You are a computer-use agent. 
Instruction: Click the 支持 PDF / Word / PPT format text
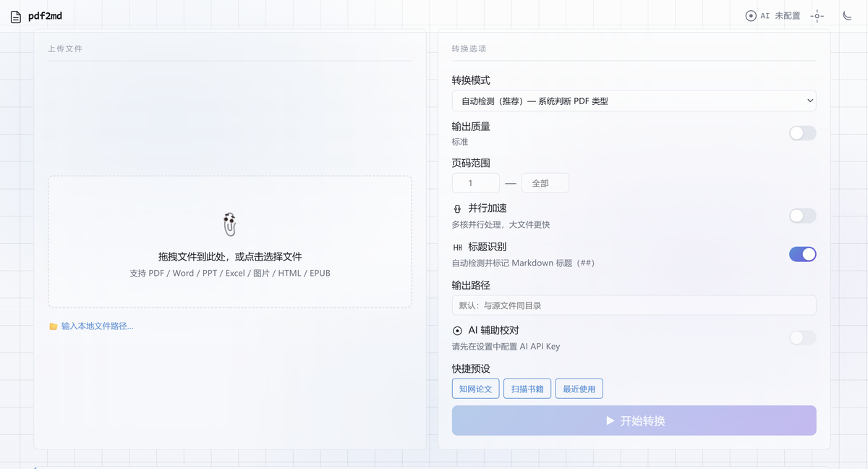click(x=230, y=273)
